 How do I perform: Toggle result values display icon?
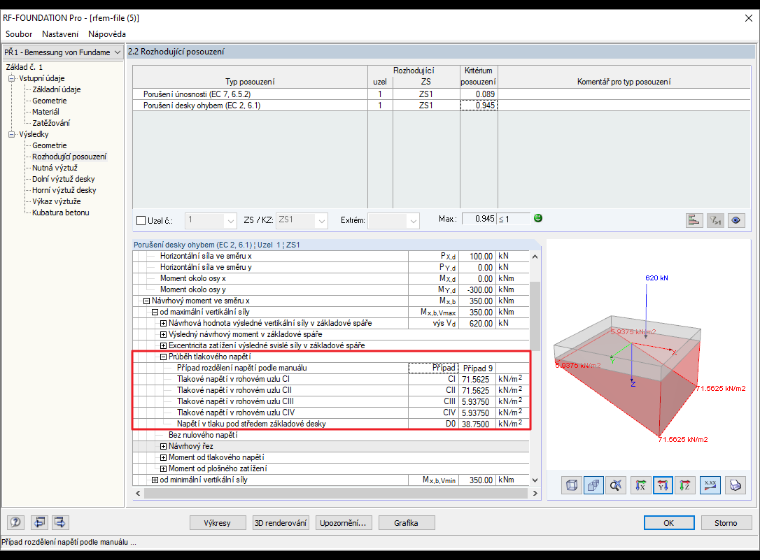coord(710,485)
